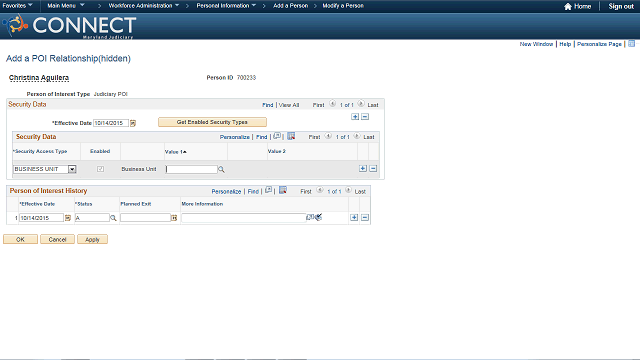Focus the Security Data Effective Date field
This screenshot has height=360, width=640.
click(111, 123)
